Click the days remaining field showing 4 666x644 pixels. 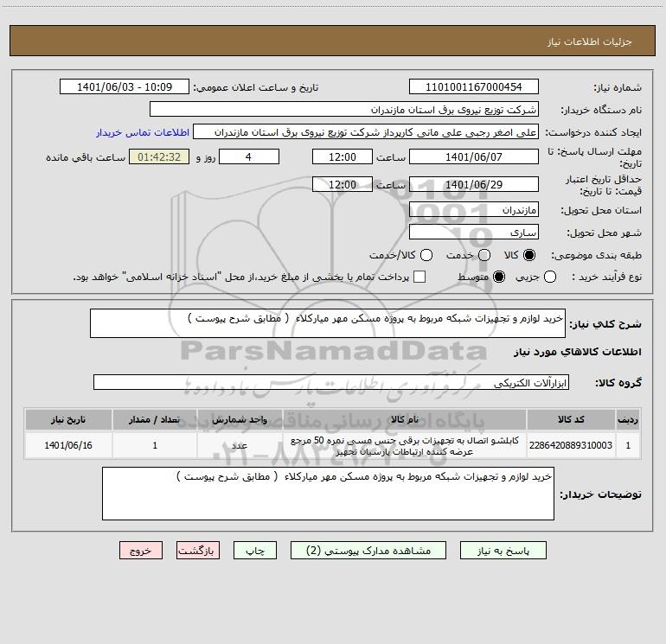coord(249,156)
